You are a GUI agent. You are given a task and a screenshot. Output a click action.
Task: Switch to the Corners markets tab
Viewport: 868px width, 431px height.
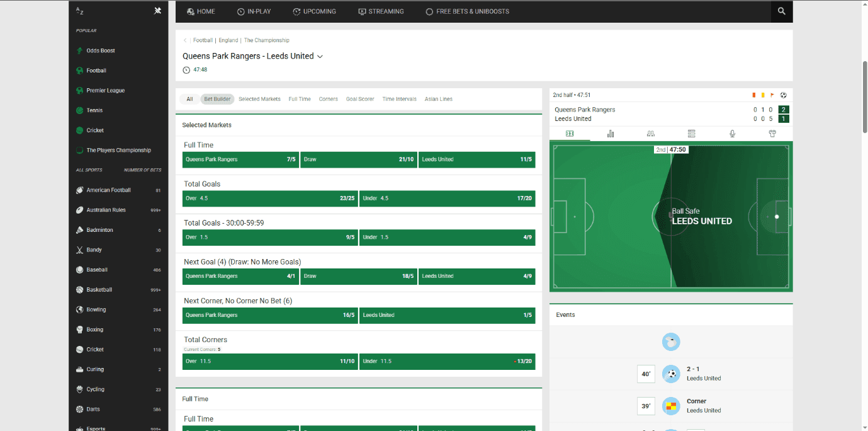(328, 99)
